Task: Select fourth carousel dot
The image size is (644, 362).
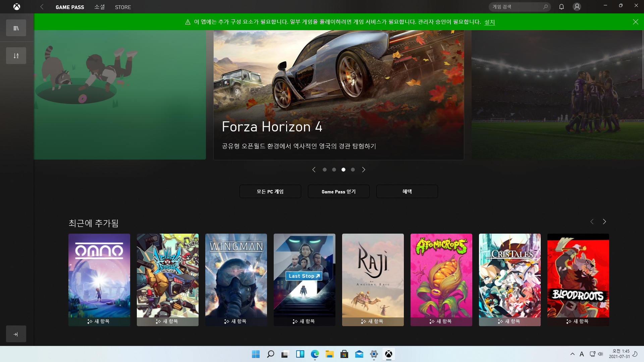Action: 353,170
